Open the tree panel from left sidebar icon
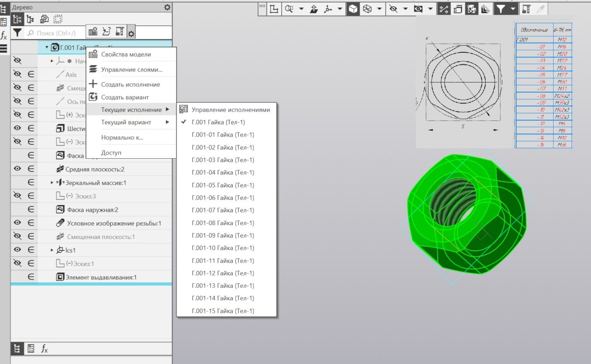 tap(4, 9)
